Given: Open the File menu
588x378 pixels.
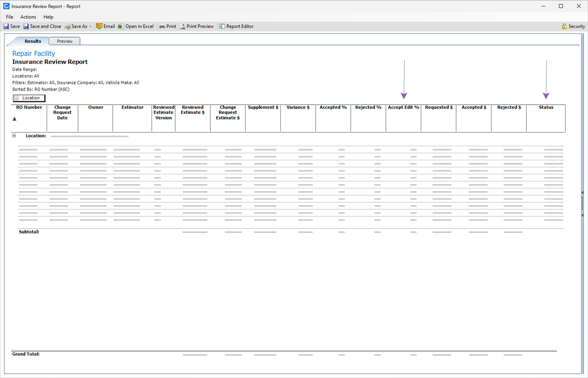Looking at the screenshot, I should pos(9,17).
